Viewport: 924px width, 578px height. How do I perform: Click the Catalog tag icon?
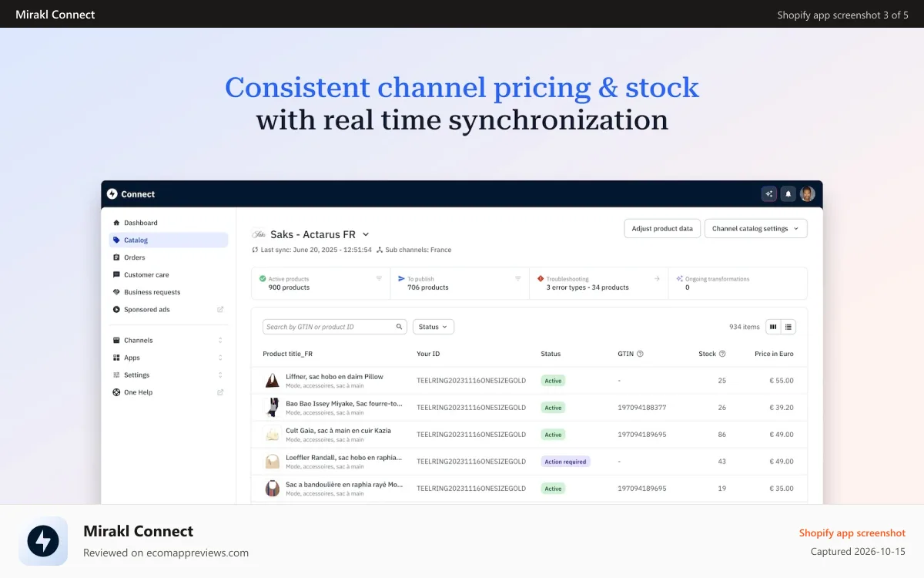click(x=116, y=240)
